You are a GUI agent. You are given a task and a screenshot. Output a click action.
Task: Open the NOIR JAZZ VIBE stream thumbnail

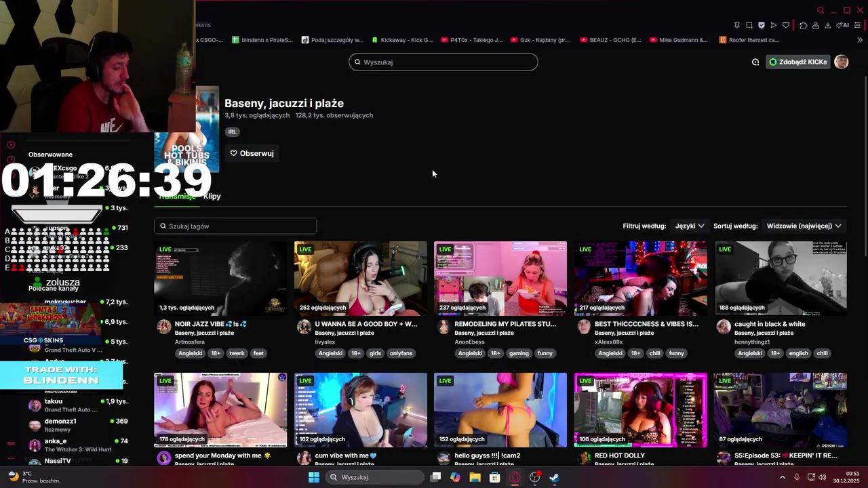pyautogui.click(x=220, y=278)
